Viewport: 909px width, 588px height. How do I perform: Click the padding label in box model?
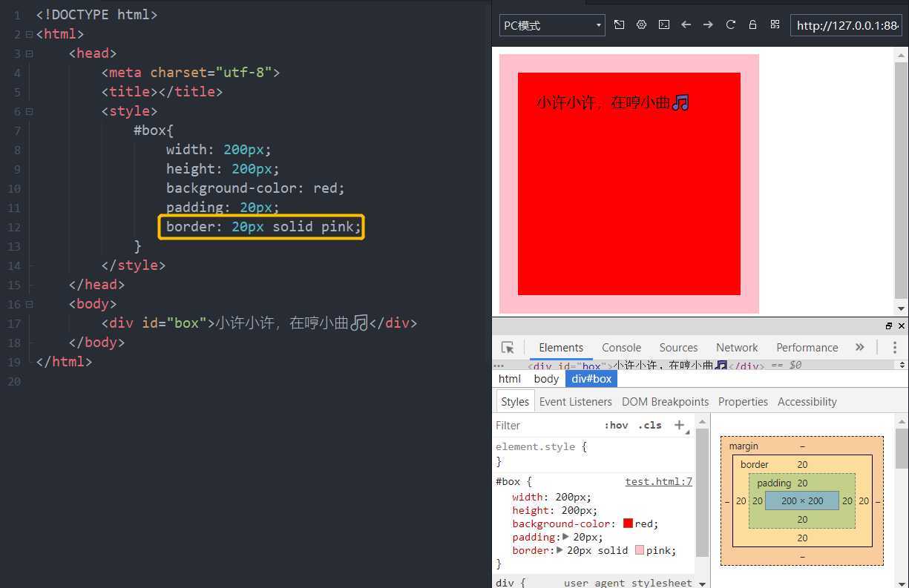774,483
